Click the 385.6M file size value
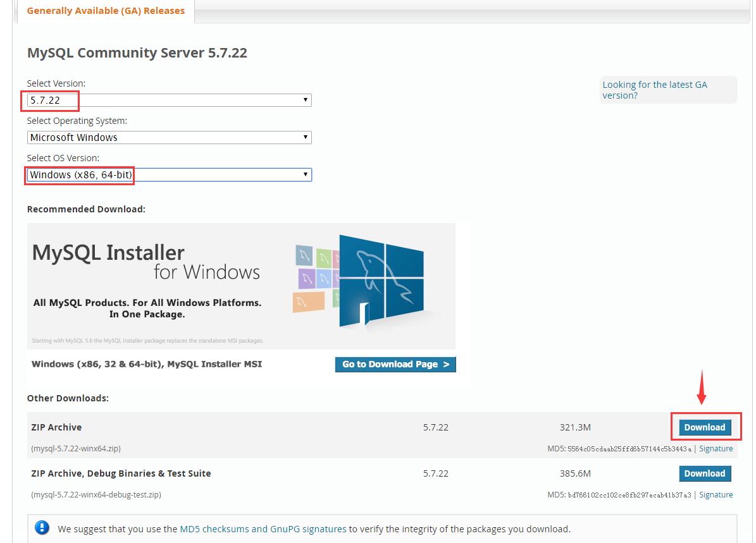This screenshot has height=543, width=756. pos(575,473)
